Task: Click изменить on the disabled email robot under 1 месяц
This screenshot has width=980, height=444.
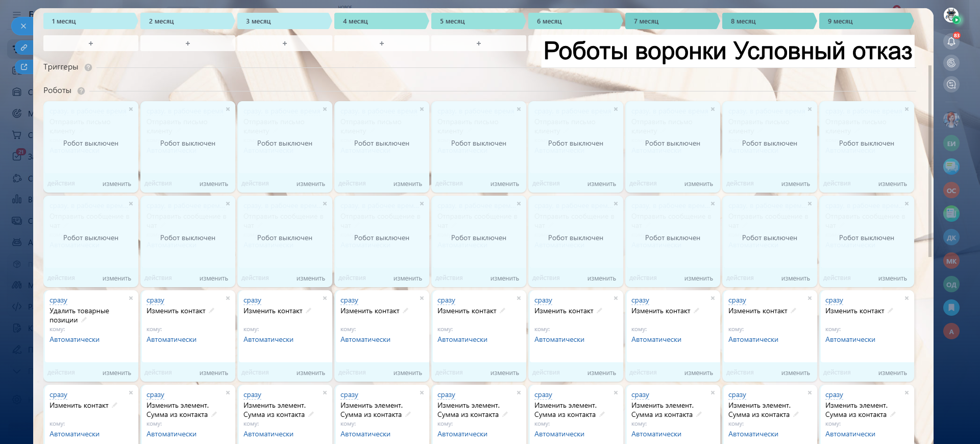Action: pos(117,184)
